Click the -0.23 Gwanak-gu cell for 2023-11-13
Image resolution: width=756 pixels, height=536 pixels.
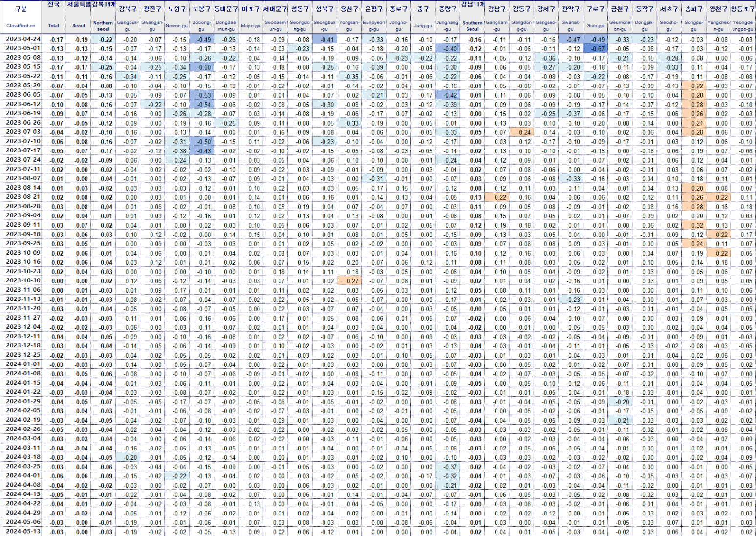(570, 299)
